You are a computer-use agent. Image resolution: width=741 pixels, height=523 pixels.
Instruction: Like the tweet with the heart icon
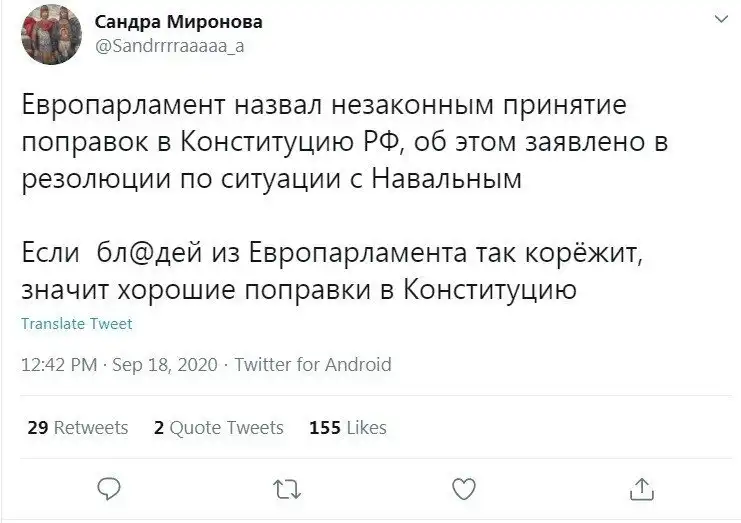coord(463,488)
